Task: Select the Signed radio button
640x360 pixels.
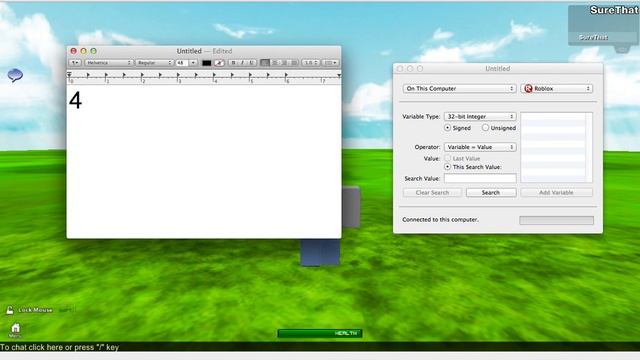Action: pos(447,128)
